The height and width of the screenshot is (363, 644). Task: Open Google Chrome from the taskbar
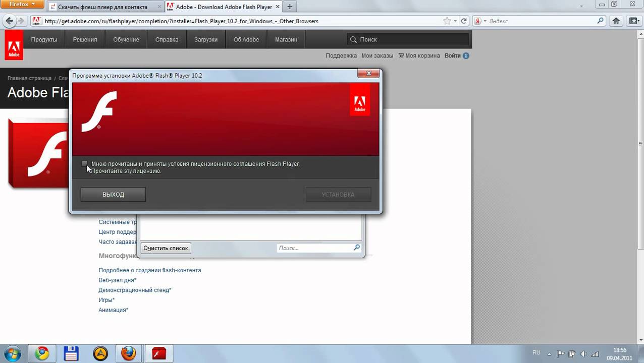tap(42, 353)
